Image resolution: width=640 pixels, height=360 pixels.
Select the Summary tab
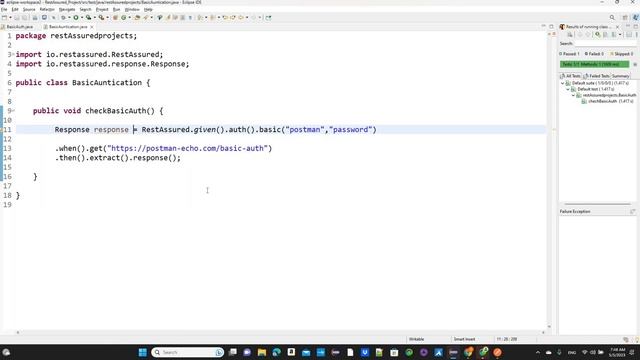[620, 76]
